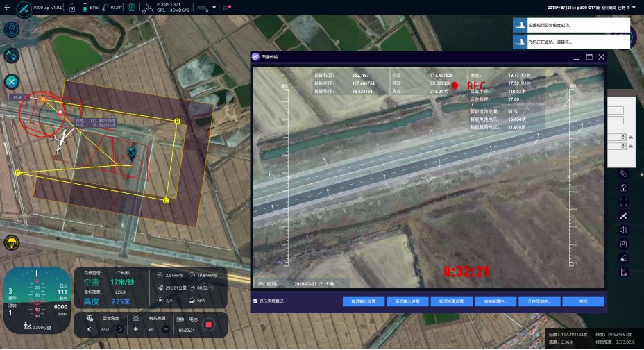Click the yellow parachute icon
Viewport: 644px width, 350px height.
pos(12,242)
